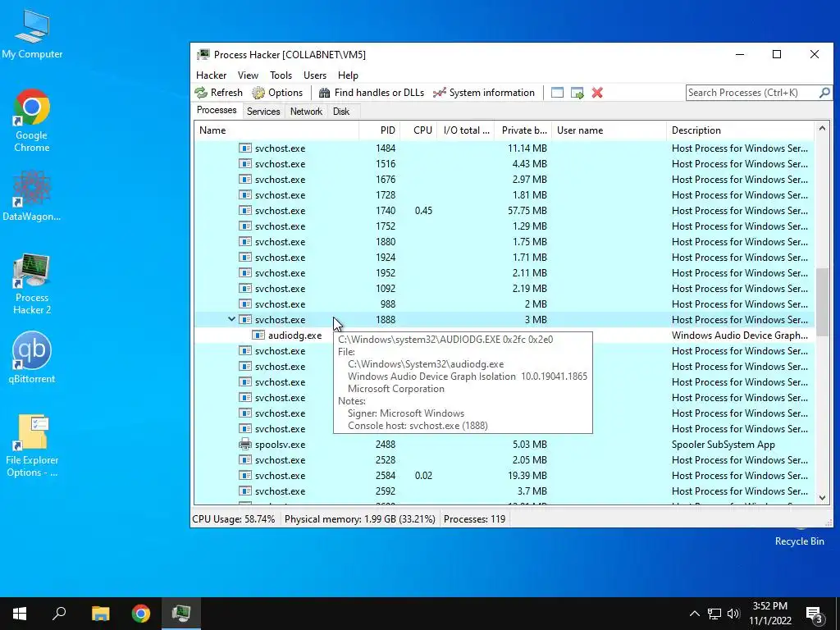This screenshot has height=630, width=840.
Task: Click Windows Audio Device Graph description
Action: pyautogui.click(x=740, y=336)
